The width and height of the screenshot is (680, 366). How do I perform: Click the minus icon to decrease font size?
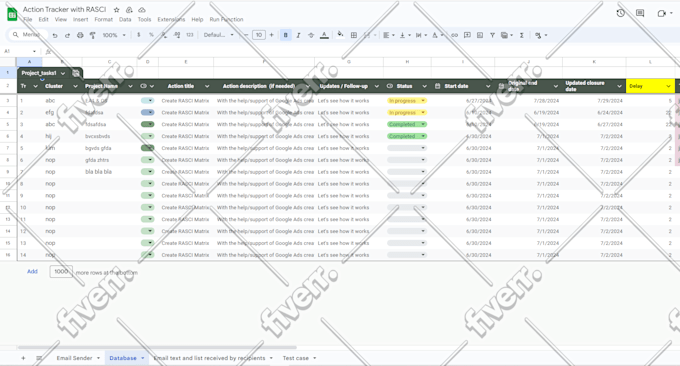point(246,35)
